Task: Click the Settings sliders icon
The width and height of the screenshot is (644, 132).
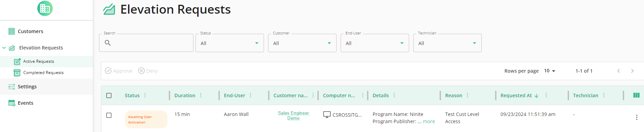Action: [12, 87]
